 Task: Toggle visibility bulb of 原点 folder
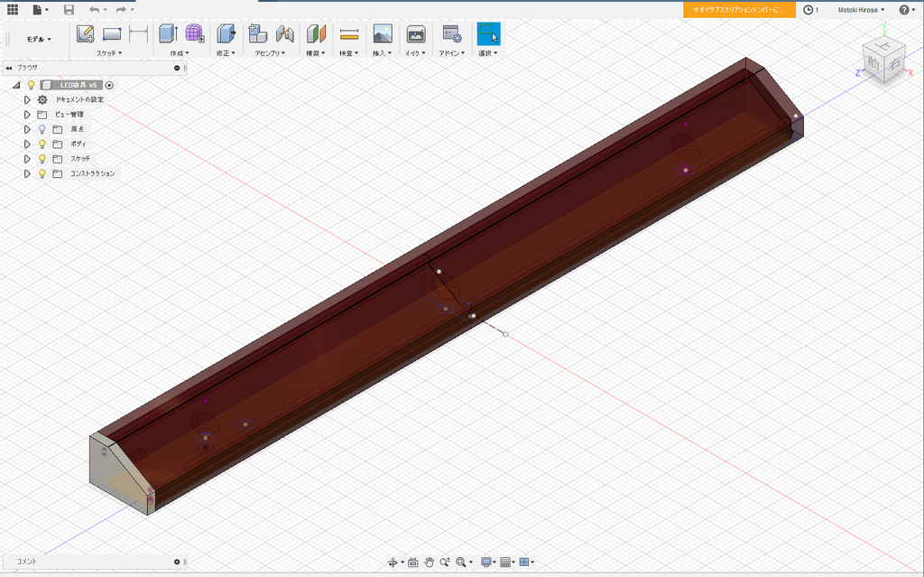coord(42,129)
